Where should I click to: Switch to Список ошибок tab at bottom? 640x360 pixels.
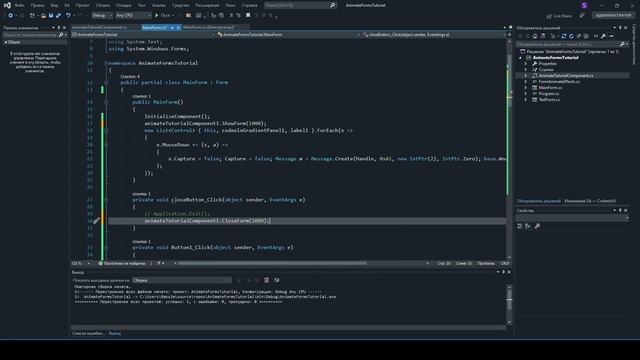tap(87, 333)
